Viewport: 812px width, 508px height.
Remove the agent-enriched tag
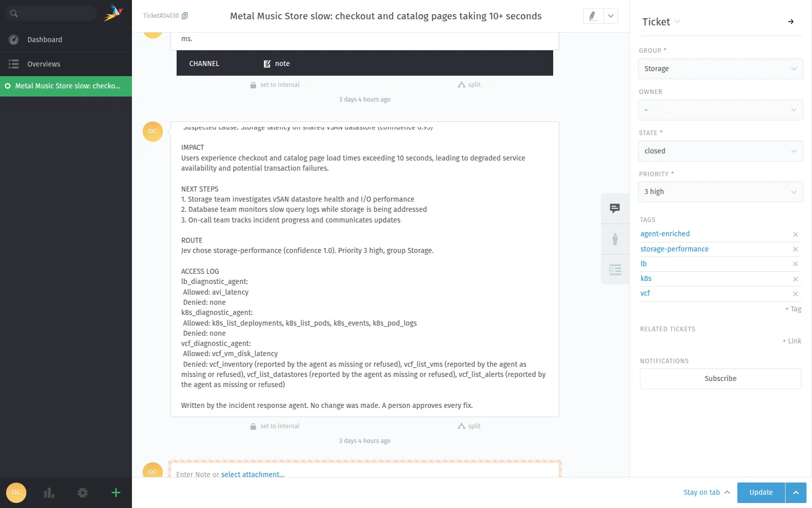click(795, 234)
